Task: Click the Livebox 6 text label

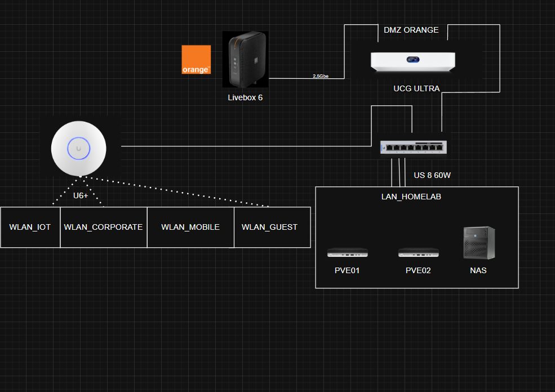Action: 245,97
